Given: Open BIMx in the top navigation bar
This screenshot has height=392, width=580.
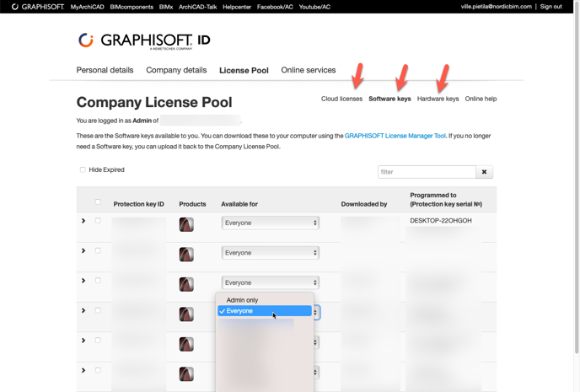Looking at the screenshot, I should tap(166, 7).
